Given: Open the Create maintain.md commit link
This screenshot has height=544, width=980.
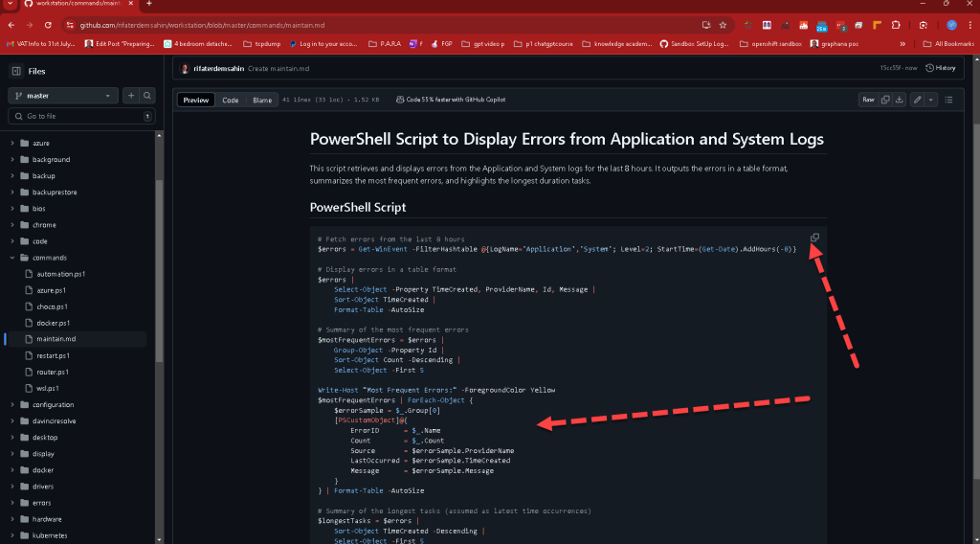Looking at the screenshot, I should [278, 69].
